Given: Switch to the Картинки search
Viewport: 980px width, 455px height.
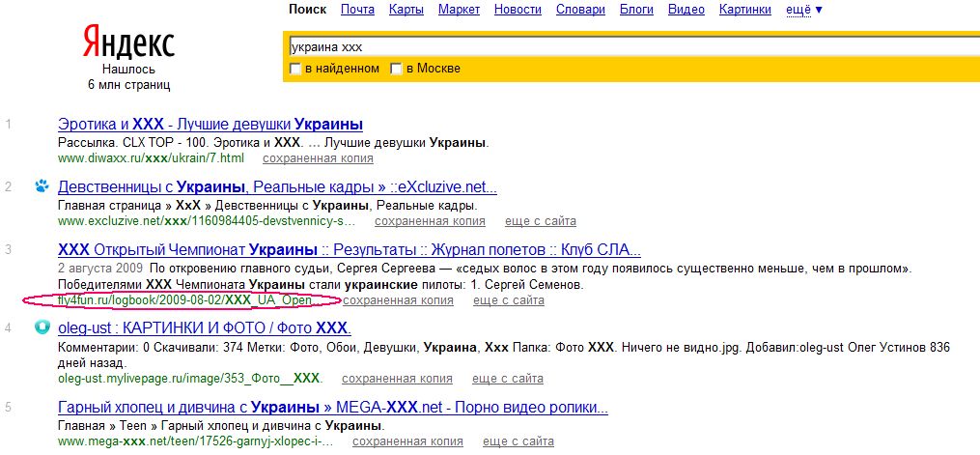Looking at the screenshot, I should pyautogui.click(x=744, y=10).
